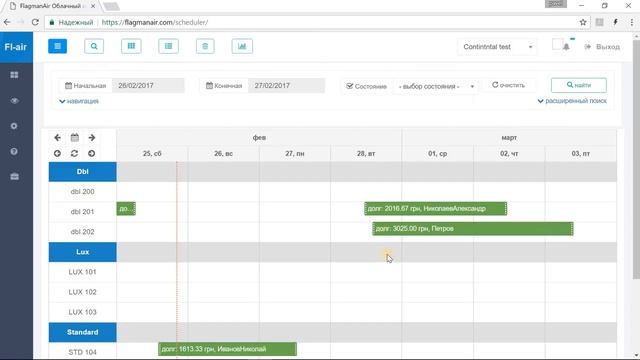Click the Начальная date field
This screenshot has height=360, width=640.
click(x=148, y=86)
